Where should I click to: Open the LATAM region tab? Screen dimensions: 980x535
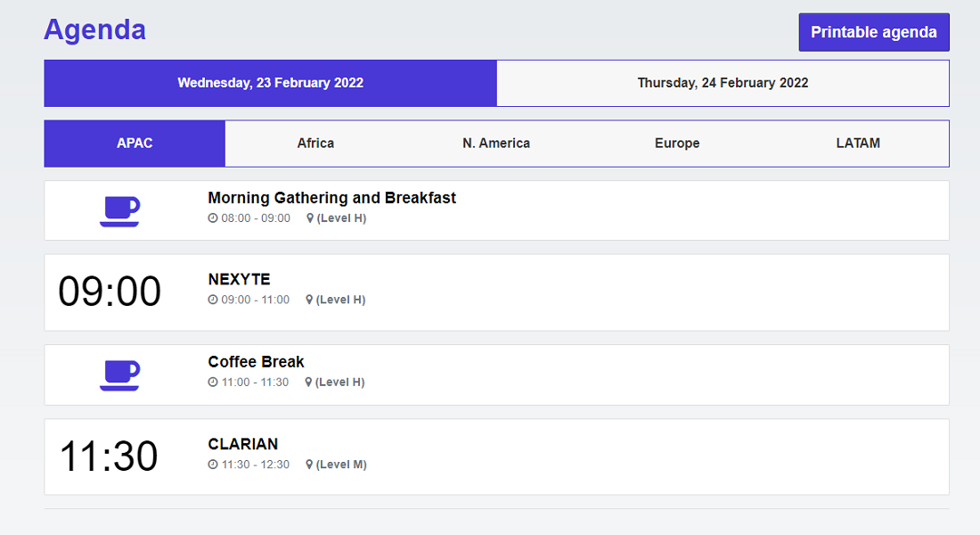click(x=858, y=144)
